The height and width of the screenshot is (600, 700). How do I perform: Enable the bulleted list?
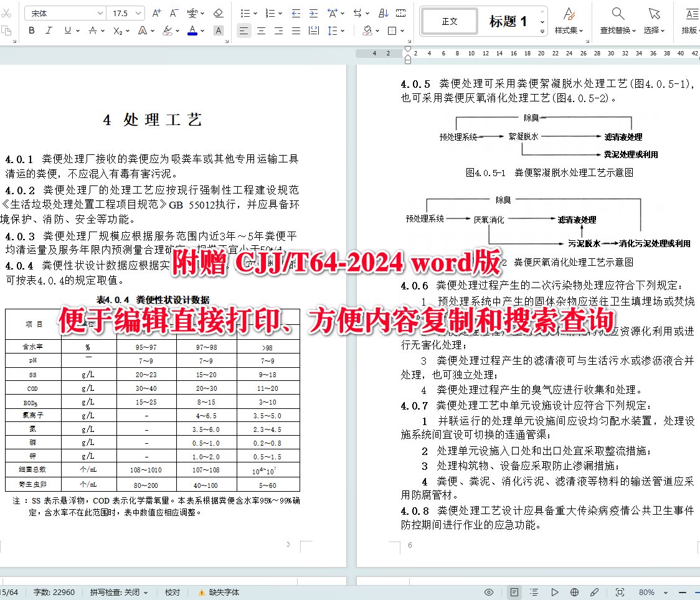[245, 12]
